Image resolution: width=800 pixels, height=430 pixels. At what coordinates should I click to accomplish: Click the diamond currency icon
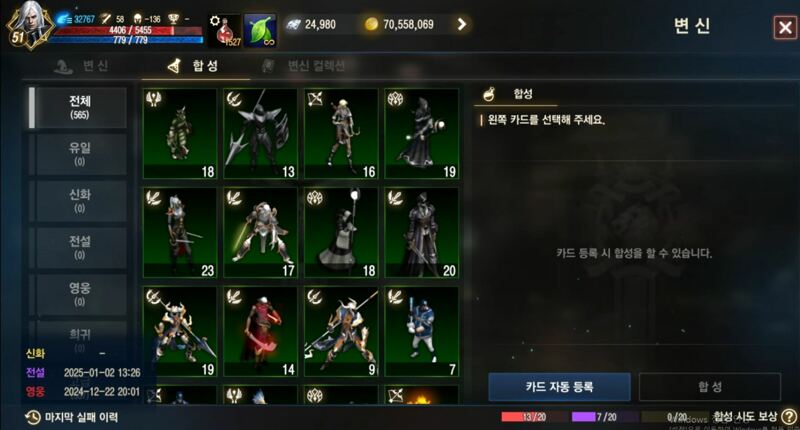pyautogui.click(x=293, y=24)
